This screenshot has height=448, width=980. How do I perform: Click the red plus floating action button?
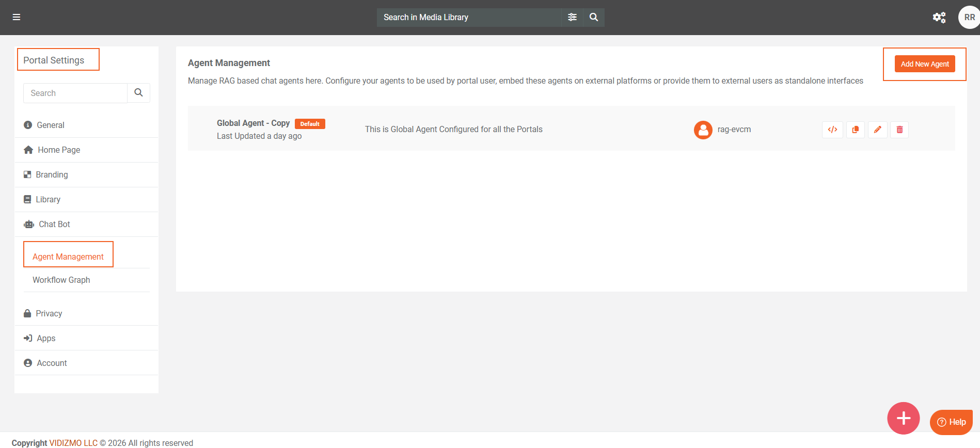(x=903, y=418)
